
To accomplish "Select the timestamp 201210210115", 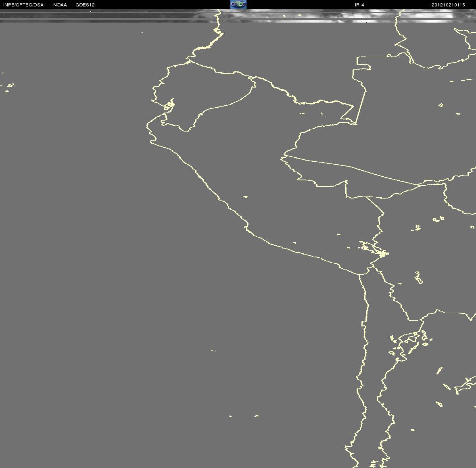I will [x=448, y=5].
